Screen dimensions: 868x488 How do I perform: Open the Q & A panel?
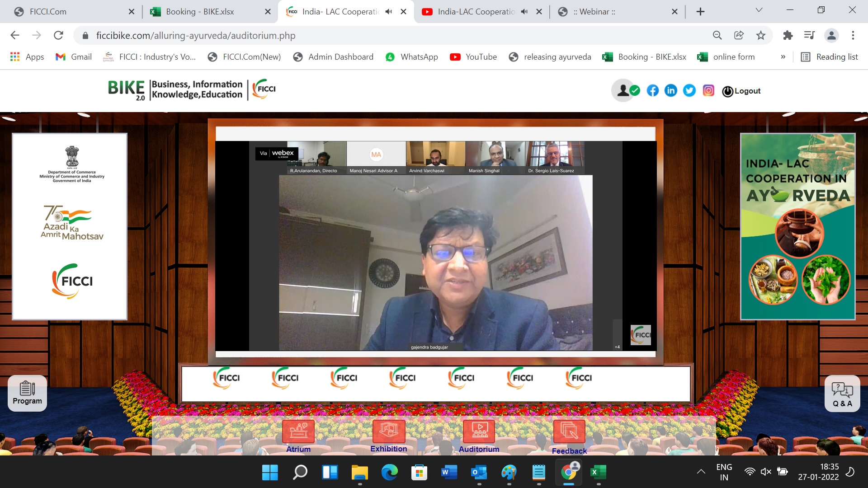pos(842,394)
